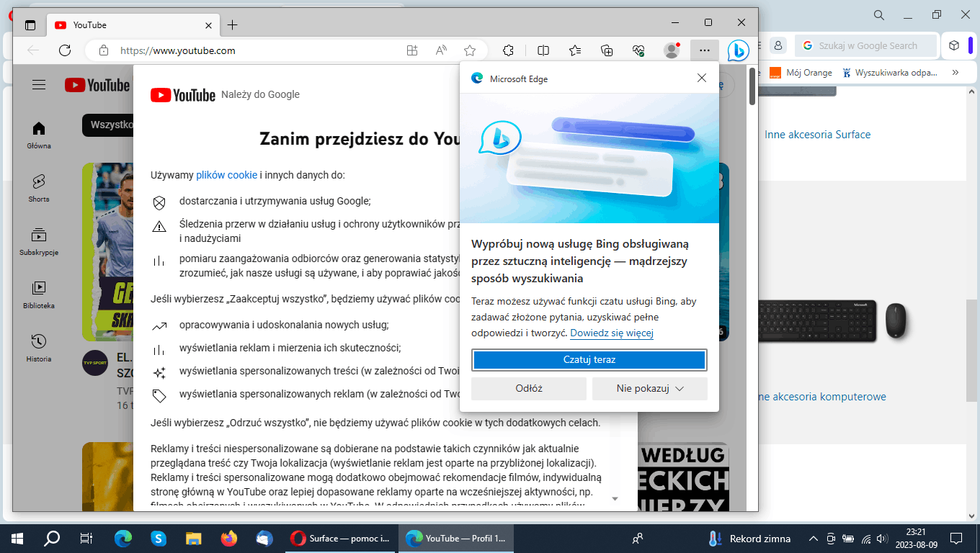Go to YouTube Główna sidebar item
The height and width of the screenshot is (553, 980).
(x=39, y=135)
